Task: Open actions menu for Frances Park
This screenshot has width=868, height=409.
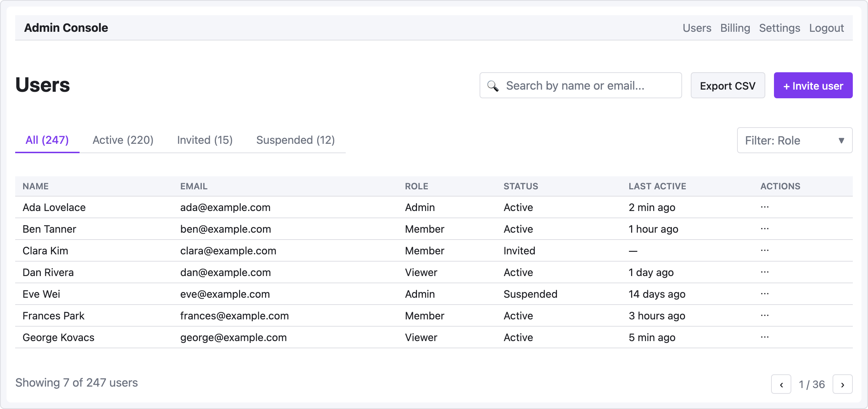Action: [765, 315]
